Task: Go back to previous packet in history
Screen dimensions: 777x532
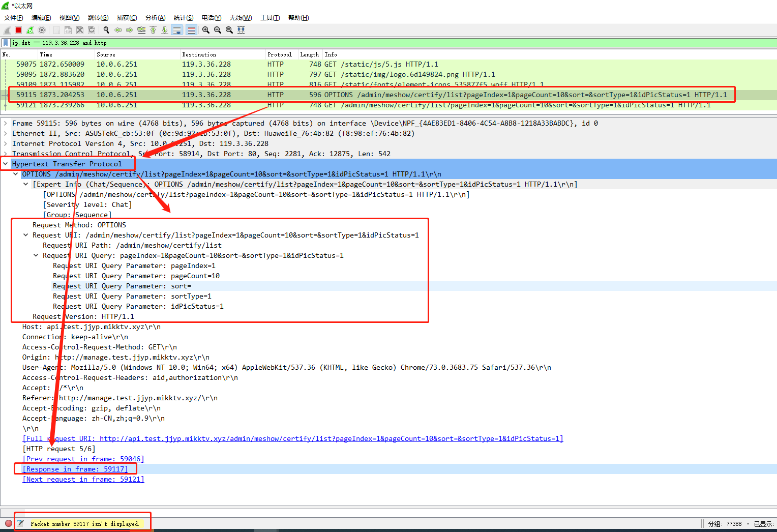Action: point(118,30)
